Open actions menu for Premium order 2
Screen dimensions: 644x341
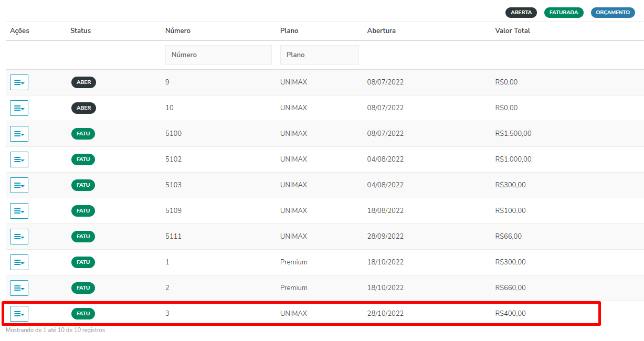(19, 288)
